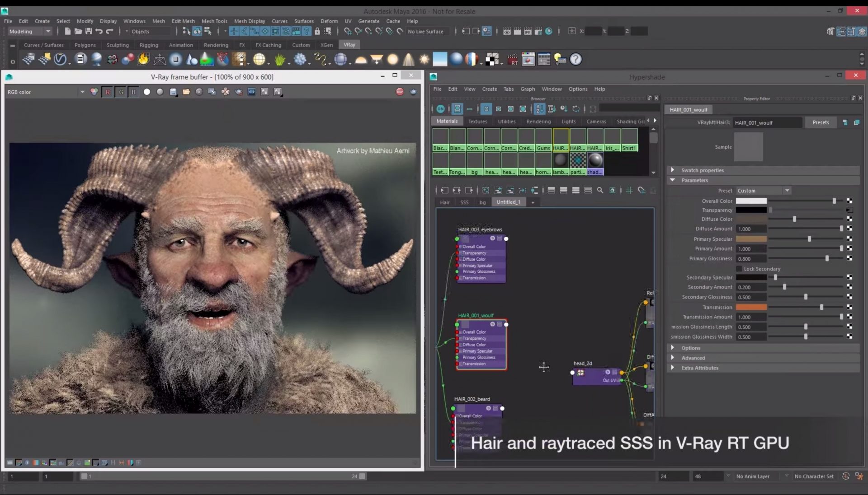Click the HAIR_001_woulf property tab
The height and width of the screenshot is (495, 868).
689,110
